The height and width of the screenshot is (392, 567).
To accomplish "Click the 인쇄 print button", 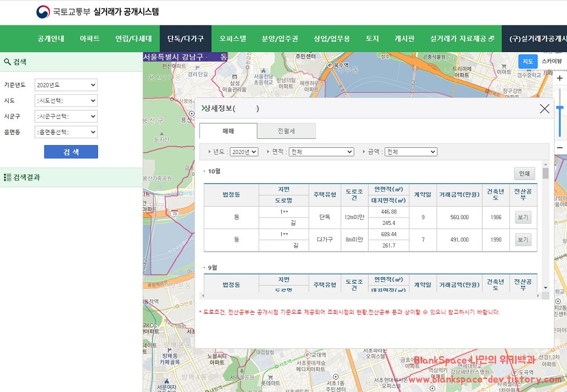I will pyautogui.click(x=524, y=174).
